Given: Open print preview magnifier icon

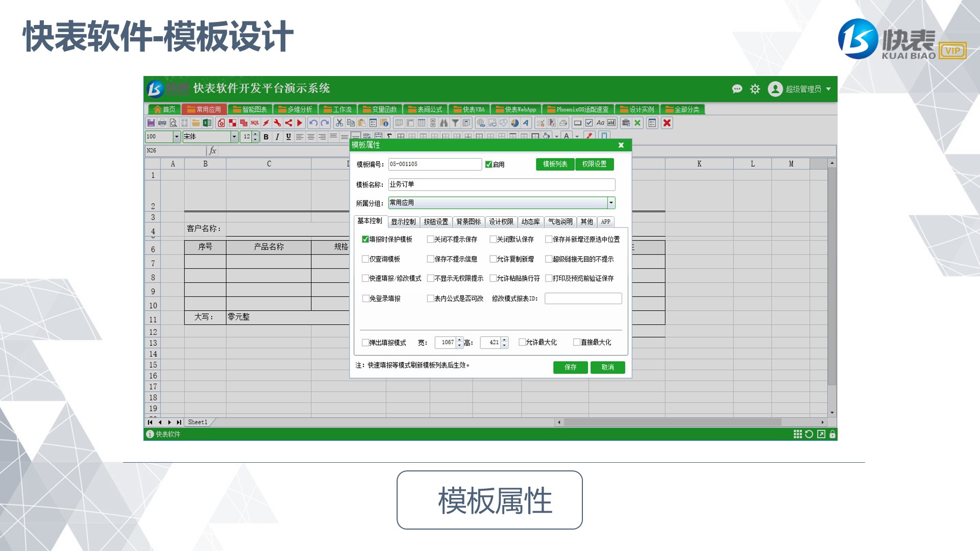Looking at the screenshot, I should [174, 123].
